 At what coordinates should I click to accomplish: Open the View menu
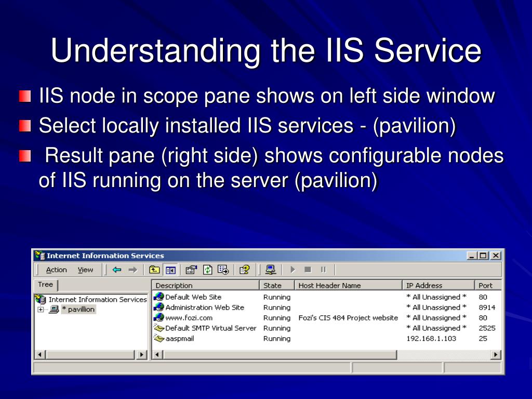coord(85,270)
